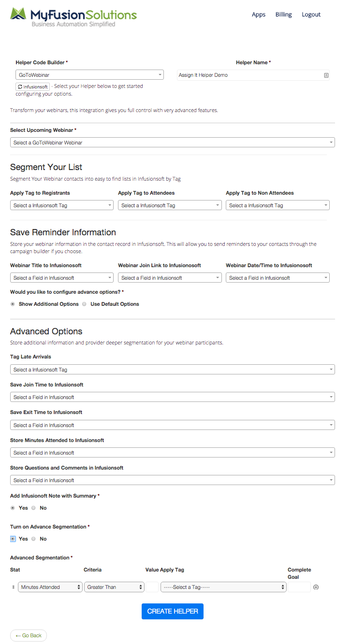The width and height of the screenshot is (351, 644).
Task: Open Save Join Time dropdown
Action: click(x=173, y=397)
